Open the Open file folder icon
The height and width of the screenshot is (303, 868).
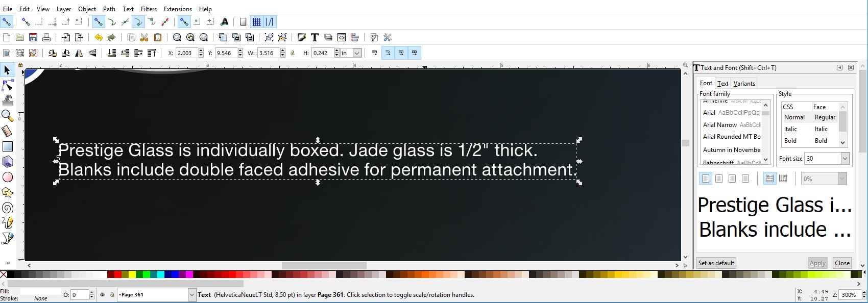point(20,37)
